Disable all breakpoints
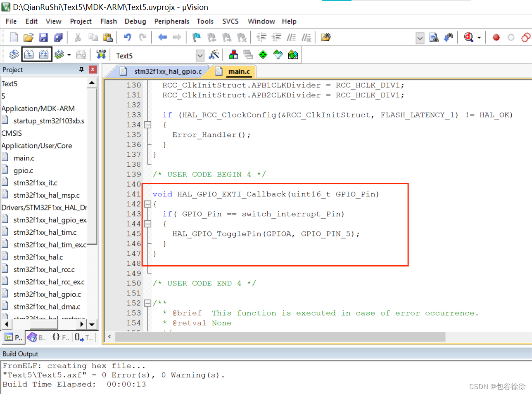The width and height of the screenshot is (532, 394). pyautogui.click(x=526, y=38)
